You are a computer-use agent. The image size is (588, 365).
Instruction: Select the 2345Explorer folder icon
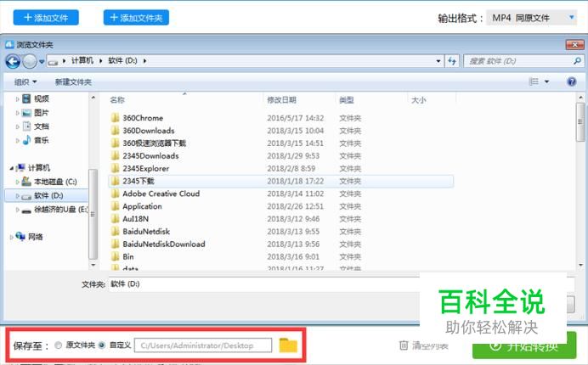click(115, 168)
